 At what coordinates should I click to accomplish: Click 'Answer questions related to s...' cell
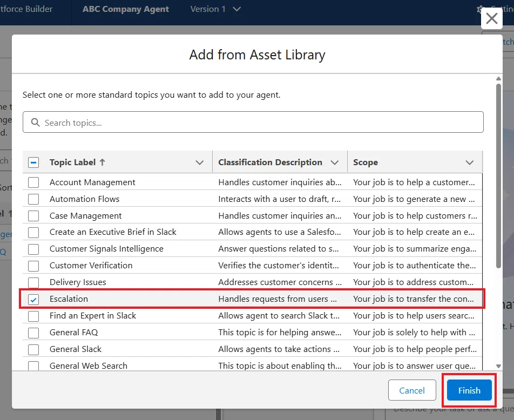pyautogui.click(x=279, y=249)
